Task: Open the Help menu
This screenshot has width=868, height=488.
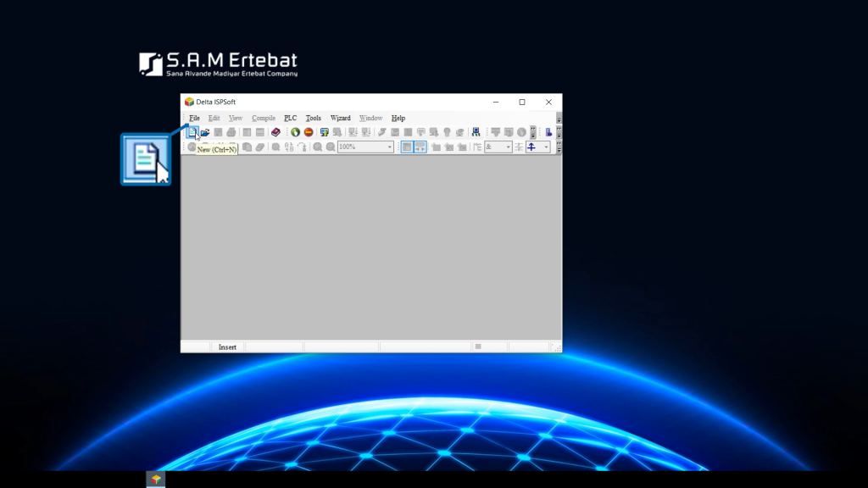Action: (x=398, y=118)
